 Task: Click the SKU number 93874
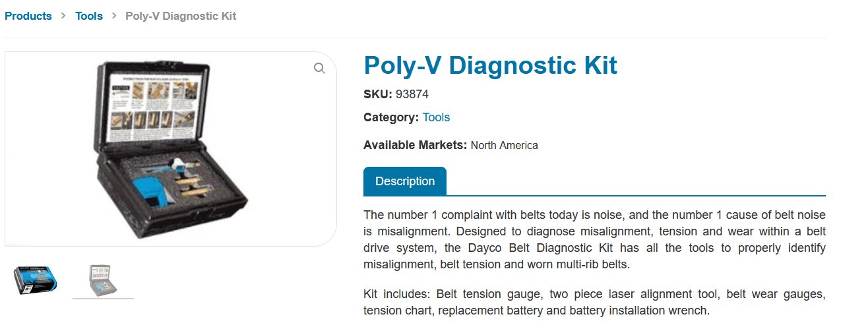click(412, 94)
